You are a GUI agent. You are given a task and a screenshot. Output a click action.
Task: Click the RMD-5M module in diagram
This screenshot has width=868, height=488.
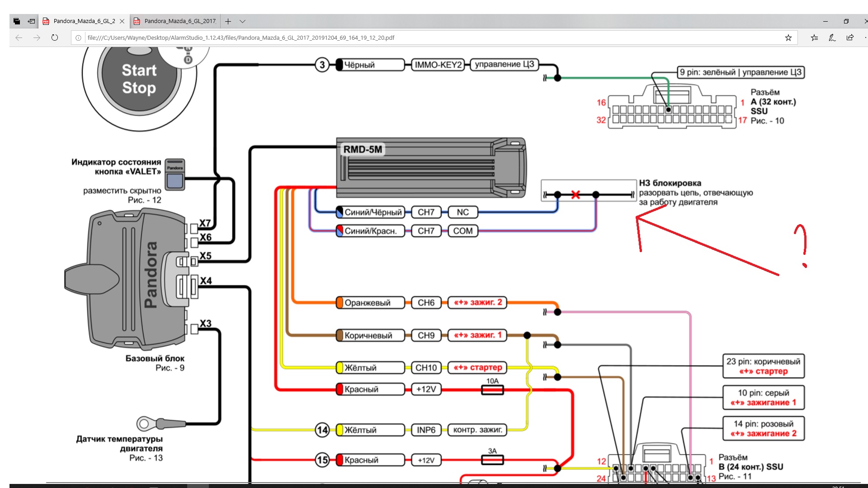click(431, 167)
